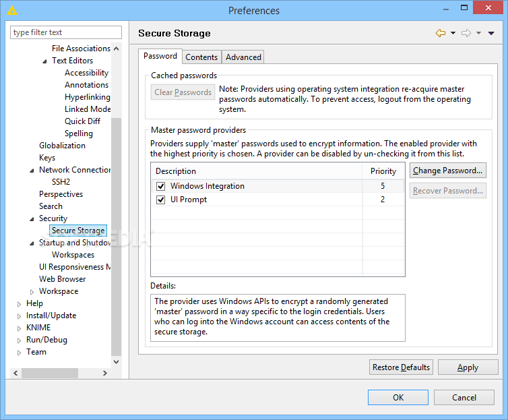Expand the Install/Update tree node
Image resolution: width=508 pixels, height=420 pixels.
19,316
